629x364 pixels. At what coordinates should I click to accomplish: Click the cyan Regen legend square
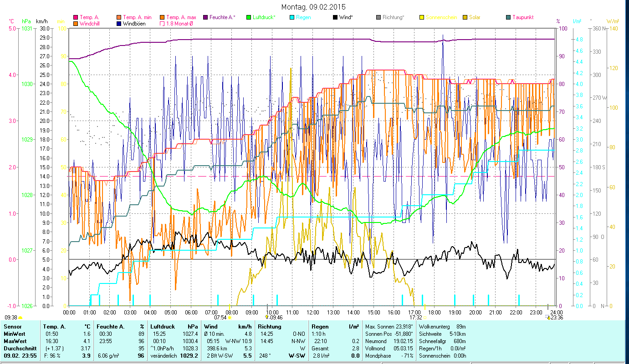click(x=291, y=17)
